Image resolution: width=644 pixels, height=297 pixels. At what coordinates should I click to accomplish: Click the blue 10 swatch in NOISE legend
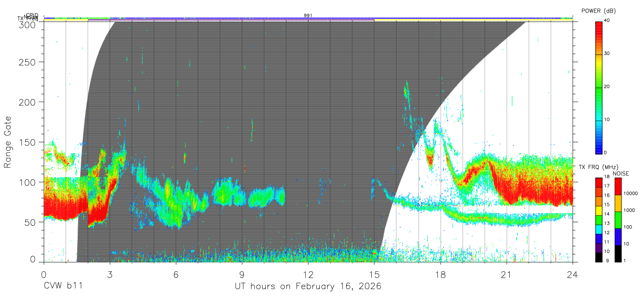[x=618, y=236]
